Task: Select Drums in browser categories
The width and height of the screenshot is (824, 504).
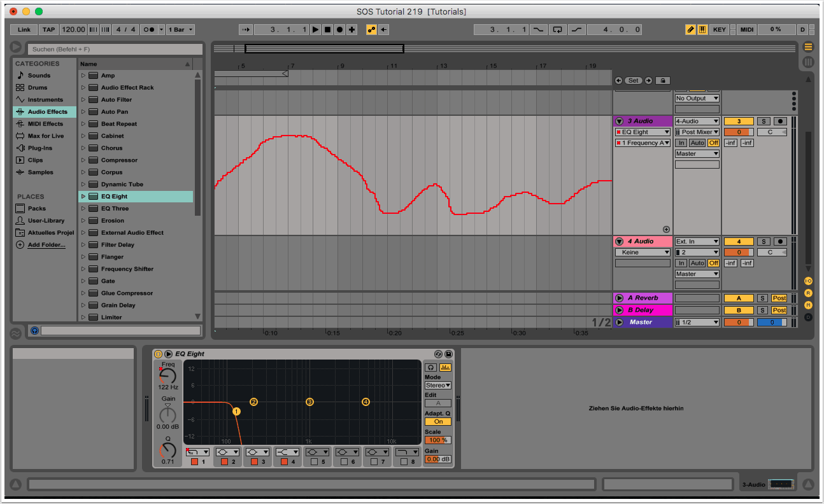Action: point(38,88)
